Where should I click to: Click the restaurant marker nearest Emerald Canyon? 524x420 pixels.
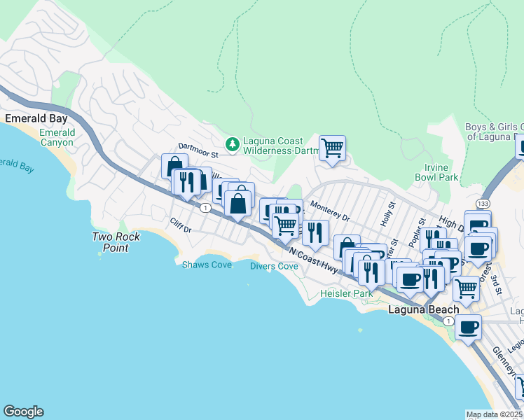coord(186,183)
